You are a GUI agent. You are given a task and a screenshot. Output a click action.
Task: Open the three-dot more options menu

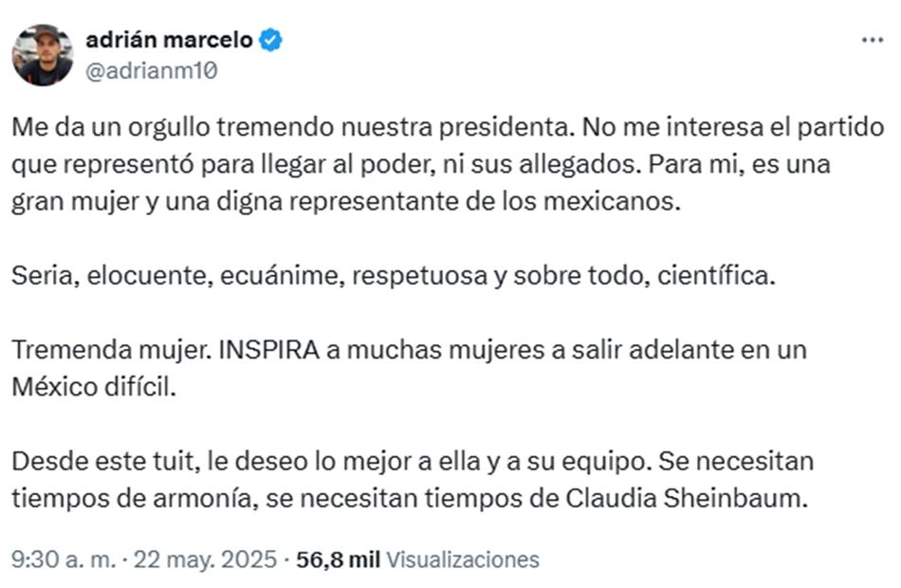[x=872, y=40]
